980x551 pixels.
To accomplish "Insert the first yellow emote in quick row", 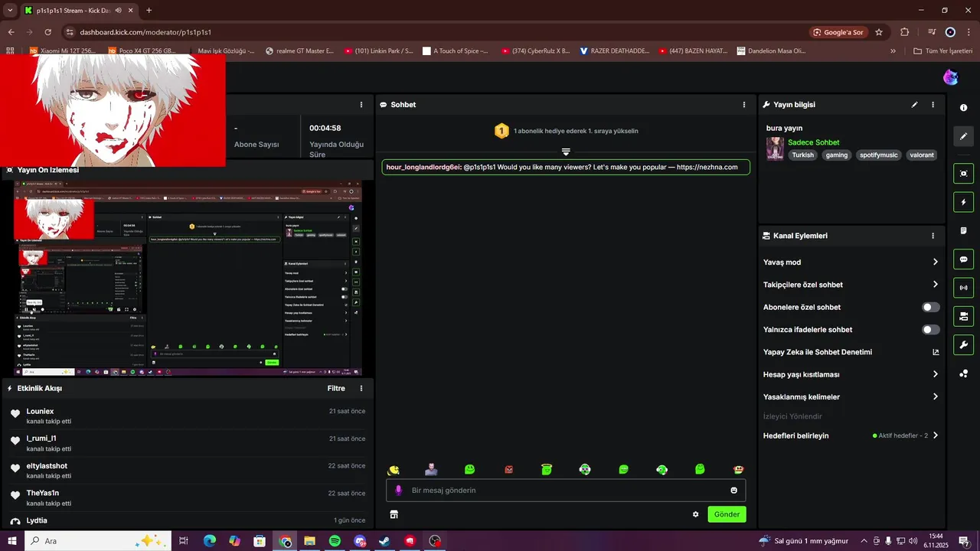I will point(394,470).
